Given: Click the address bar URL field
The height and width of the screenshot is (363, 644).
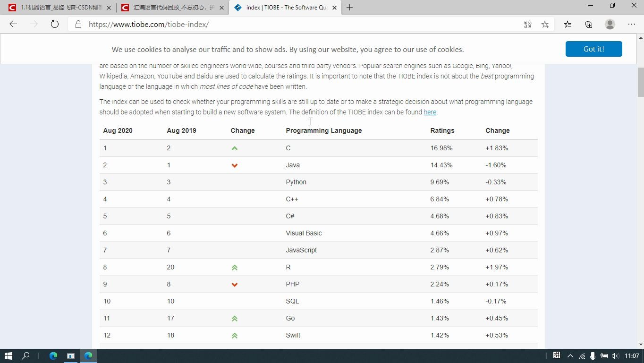Looking at the screenshot, I should click(302, 25).
